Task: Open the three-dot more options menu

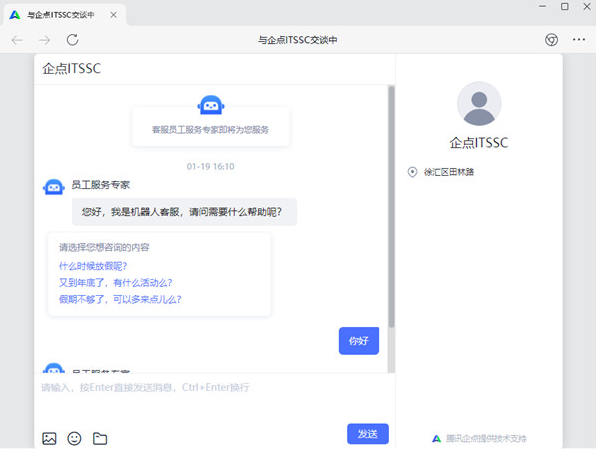Action: [x=579, y=40]
